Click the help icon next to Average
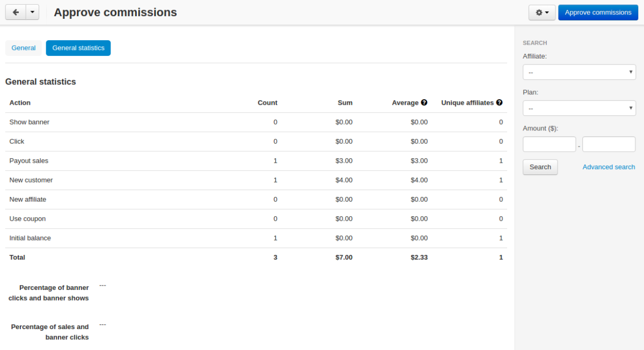Image resolution: width=644 pixels, height=350 pixels. (x=424, y=103)
